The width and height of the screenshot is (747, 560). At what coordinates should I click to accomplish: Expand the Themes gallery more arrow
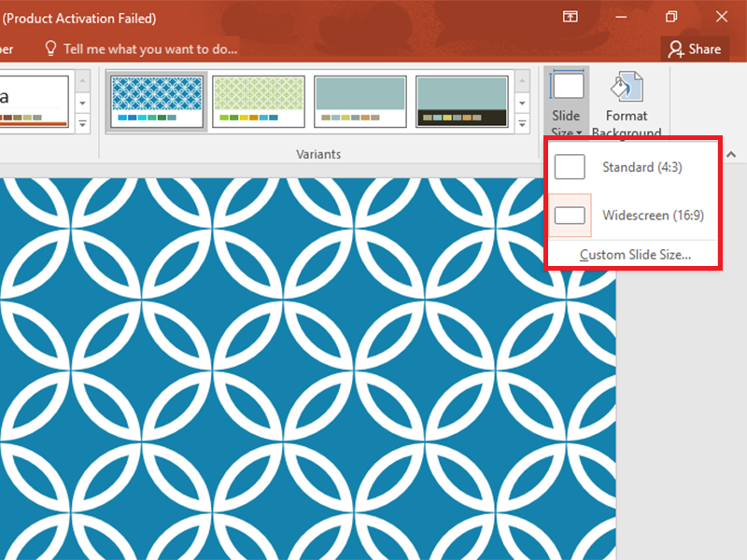tap(82, 123)
